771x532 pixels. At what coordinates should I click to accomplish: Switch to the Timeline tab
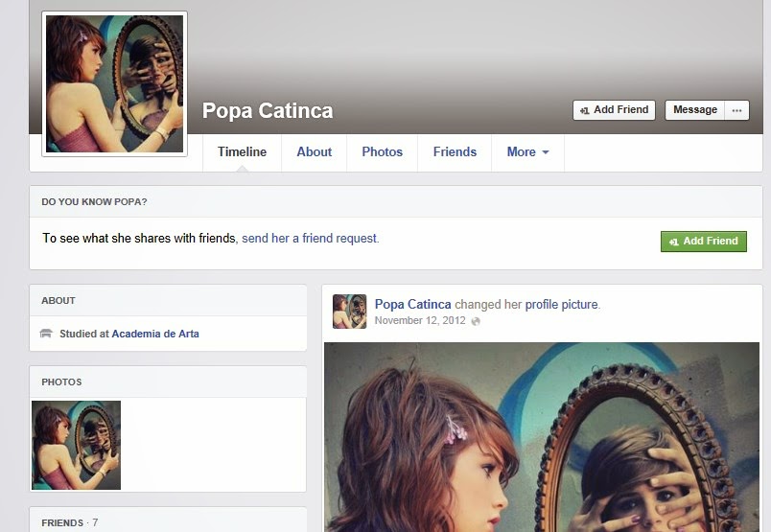pos(242,151)
